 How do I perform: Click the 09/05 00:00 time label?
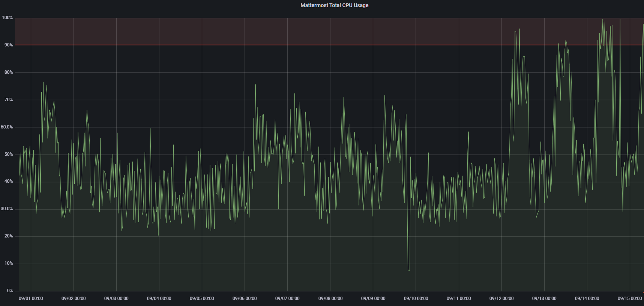[202, 299]
